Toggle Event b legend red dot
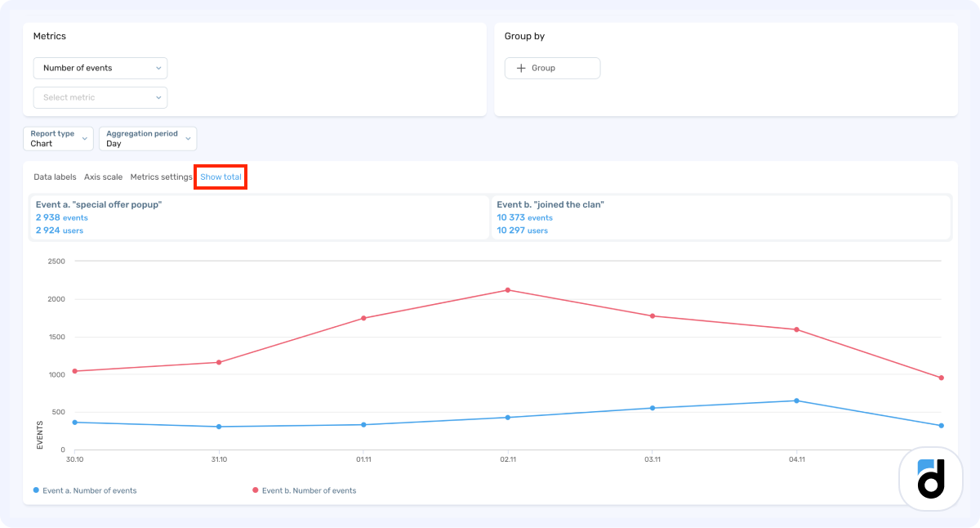Viewport: 980px width, 528px height. (256, 490)
